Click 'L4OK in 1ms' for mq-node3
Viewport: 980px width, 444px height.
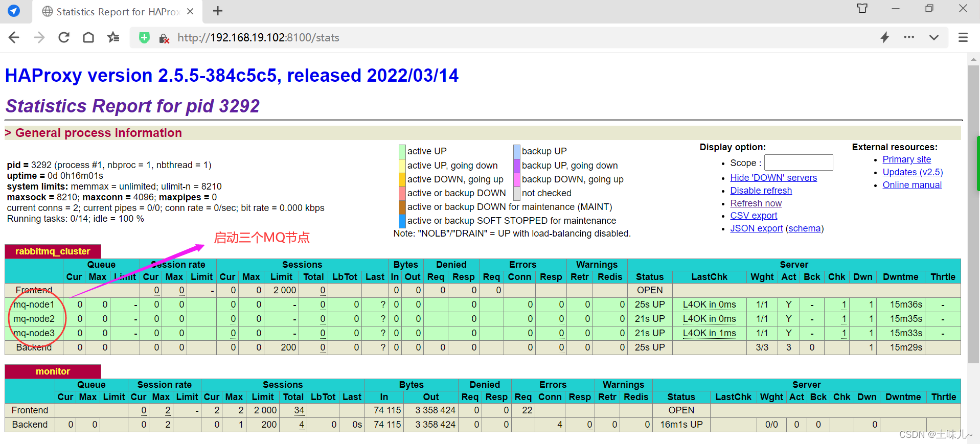tap(709, 333)
